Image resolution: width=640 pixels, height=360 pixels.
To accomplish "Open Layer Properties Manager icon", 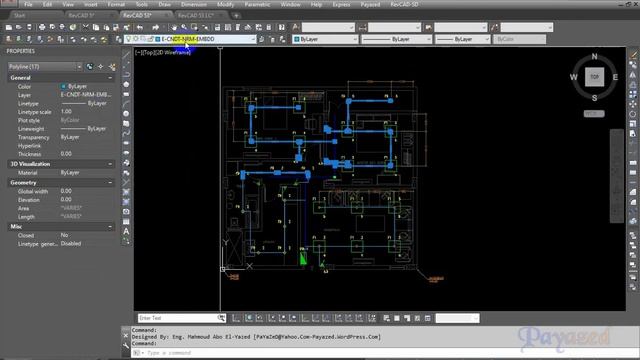I will point(119,39).
